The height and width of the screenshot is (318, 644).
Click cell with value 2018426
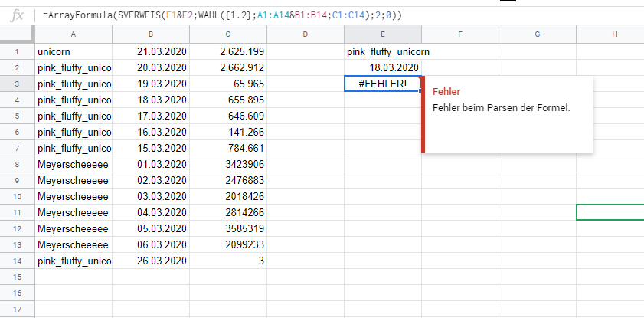(228, 196)
